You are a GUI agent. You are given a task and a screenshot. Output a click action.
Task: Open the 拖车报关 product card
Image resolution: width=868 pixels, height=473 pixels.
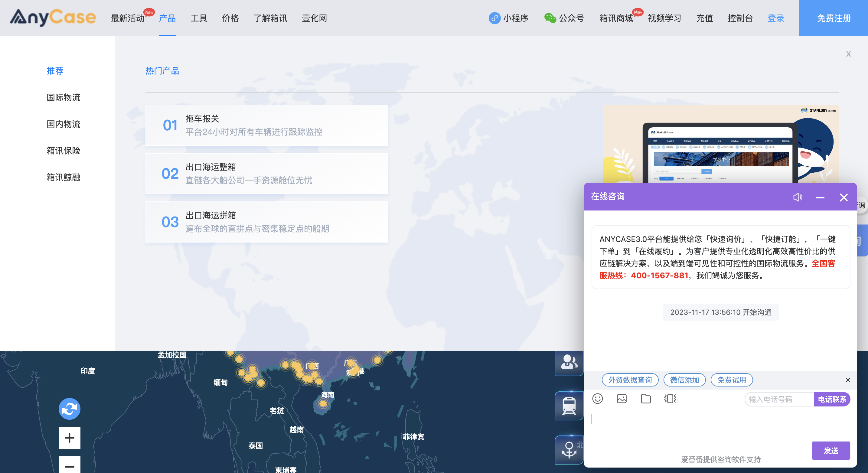(x=267, y=125)
